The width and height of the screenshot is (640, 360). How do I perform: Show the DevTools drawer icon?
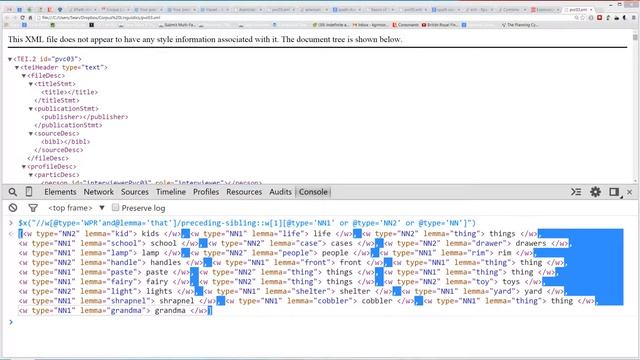coord(576,192)
